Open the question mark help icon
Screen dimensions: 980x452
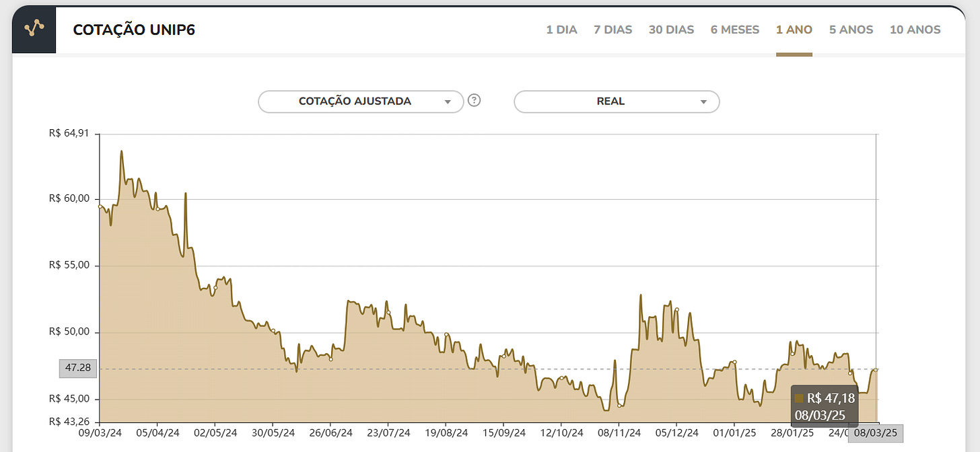coord(475,101)
